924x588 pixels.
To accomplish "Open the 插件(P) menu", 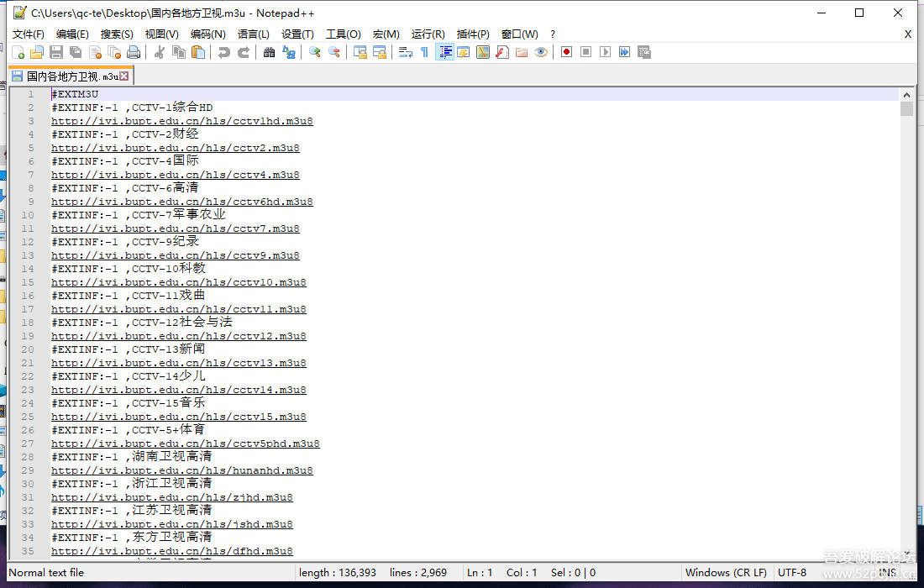I will pyautogui.click(x=473, y=34).
